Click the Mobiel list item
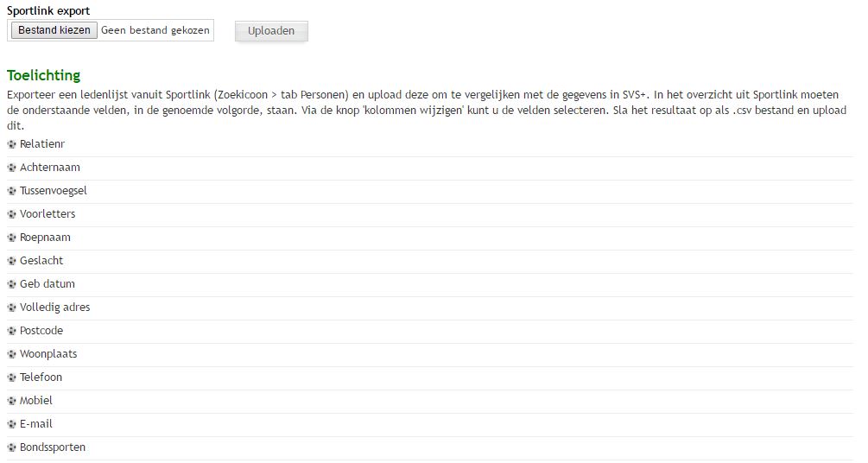The image size is (868, 463). [36, 401]
